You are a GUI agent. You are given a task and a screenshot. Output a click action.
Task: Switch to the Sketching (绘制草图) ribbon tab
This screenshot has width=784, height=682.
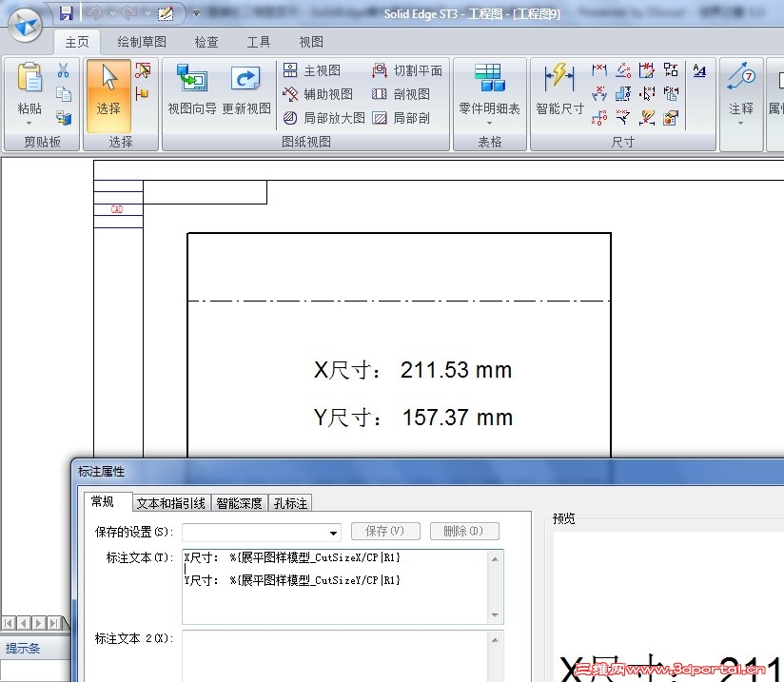pyautogui.click(x=142, y=42)
